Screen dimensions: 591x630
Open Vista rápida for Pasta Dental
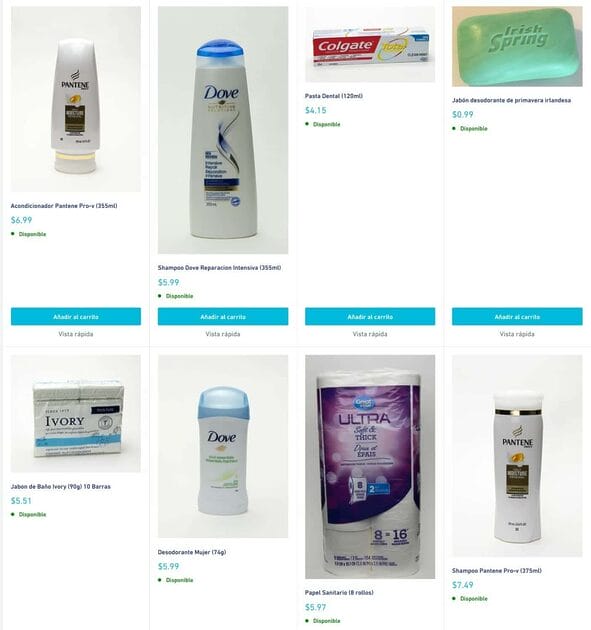click(370, 334)
